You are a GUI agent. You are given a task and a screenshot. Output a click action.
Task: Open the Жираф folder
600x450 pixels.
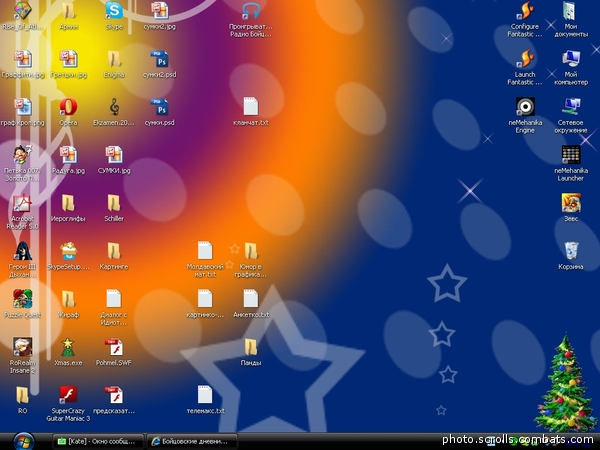(x=68, y=299)
